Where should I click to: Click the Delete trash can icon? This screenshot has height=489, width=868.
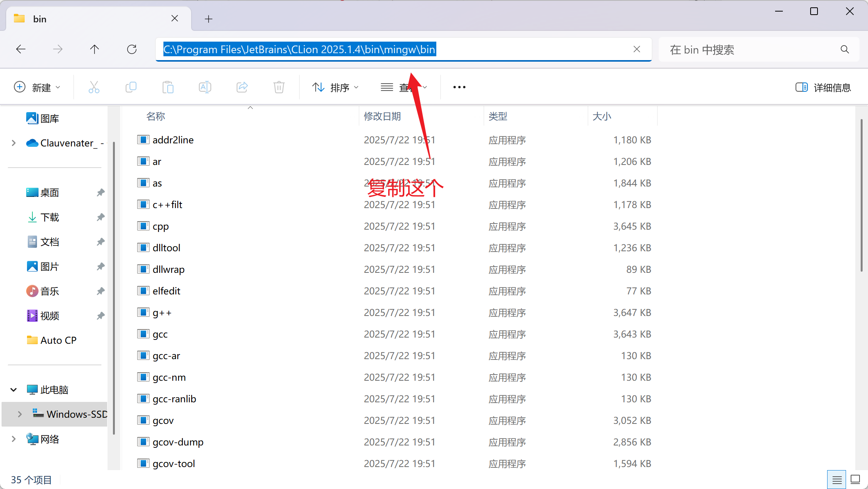[279, 87]
